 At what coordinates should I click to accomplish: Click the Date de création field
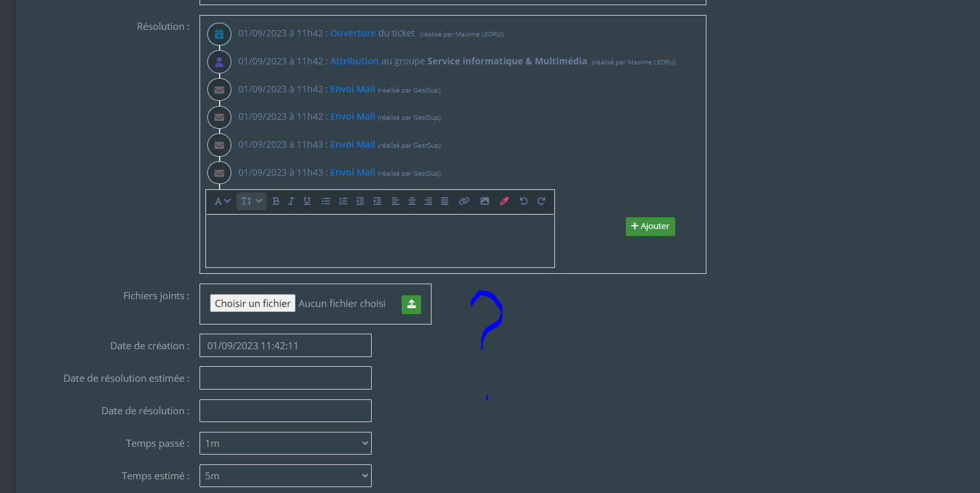click(x=285, y=345)
